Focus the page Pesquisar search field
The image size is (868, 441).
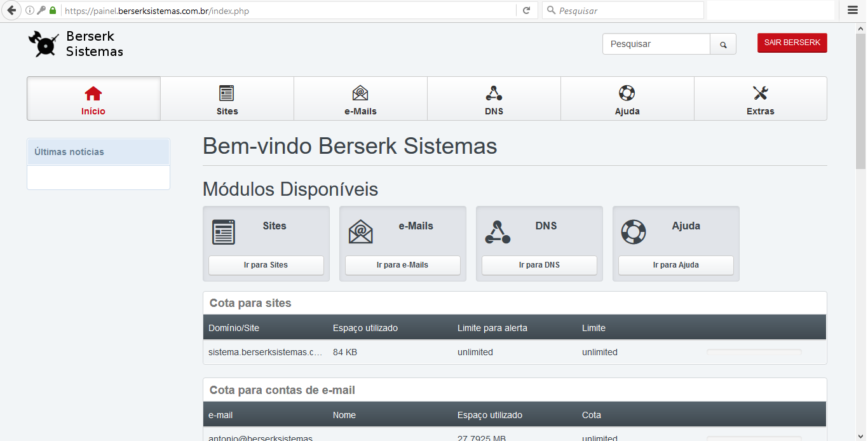(x=656, y=44)
